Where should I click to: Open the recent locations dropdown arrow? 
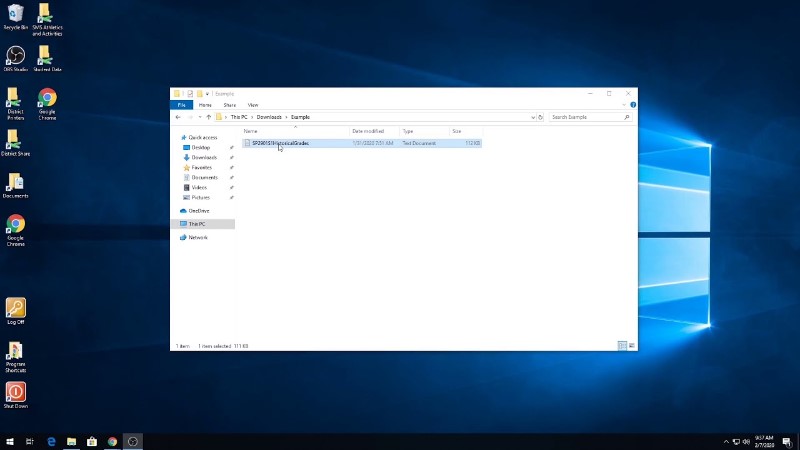click(199, 117)
